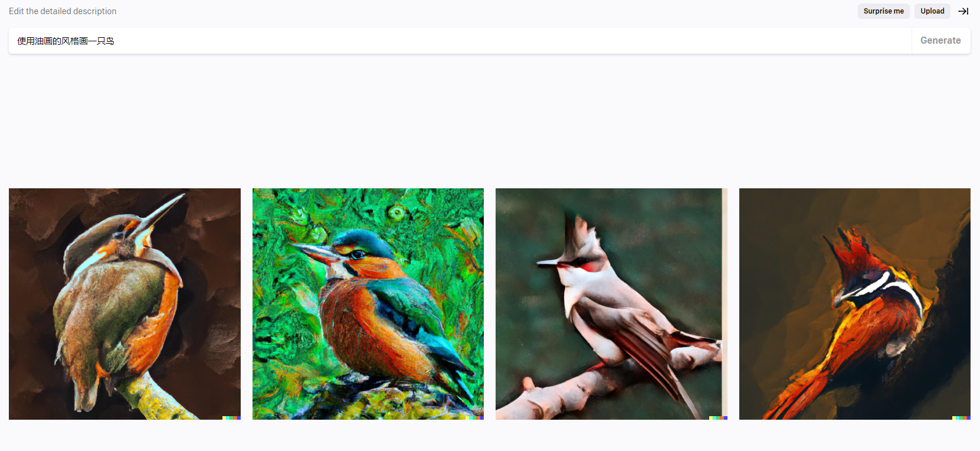Select the red-orange bird painting on dark background
This screenshot has width=980, height=451.
point(855,304)
